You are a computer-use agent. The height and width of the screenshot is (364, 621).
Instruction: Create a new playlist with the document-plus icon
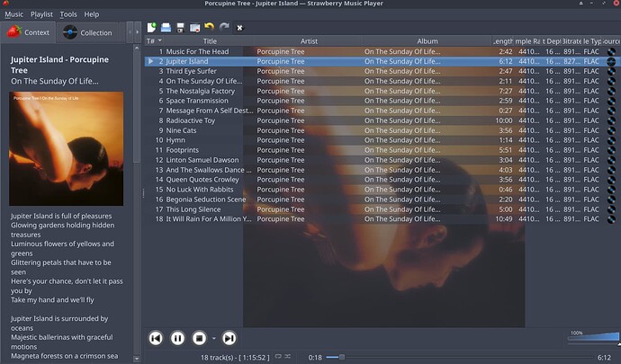click(x=152, y=27)
